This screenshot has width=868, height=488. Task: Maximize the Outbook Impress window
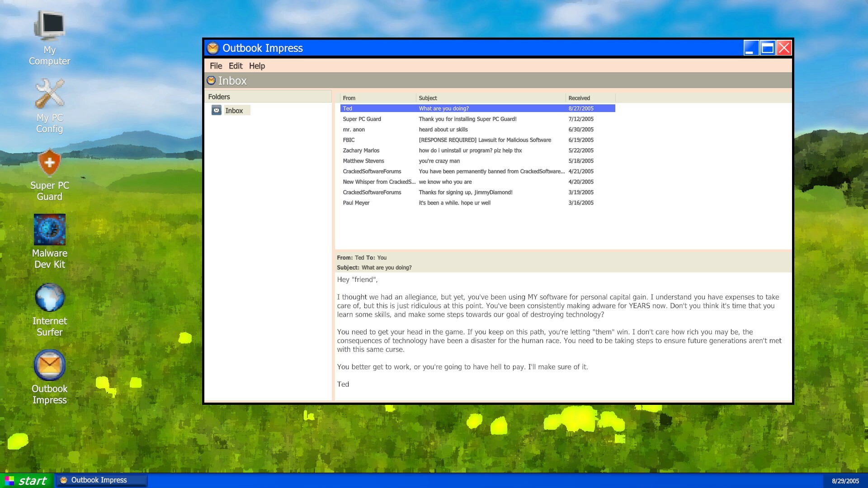click(x=767, y=48)
